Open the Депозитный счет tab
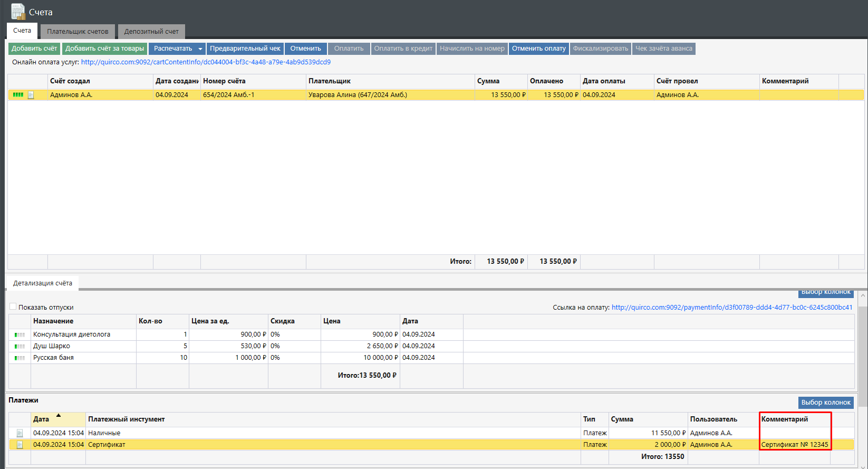 [151, 32]
